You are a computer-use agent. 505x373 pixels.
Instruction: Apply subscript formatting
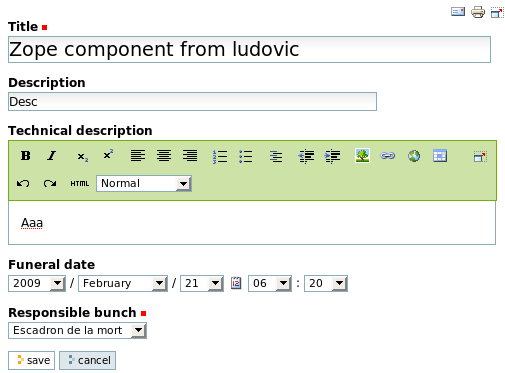(x=82, y=156)
